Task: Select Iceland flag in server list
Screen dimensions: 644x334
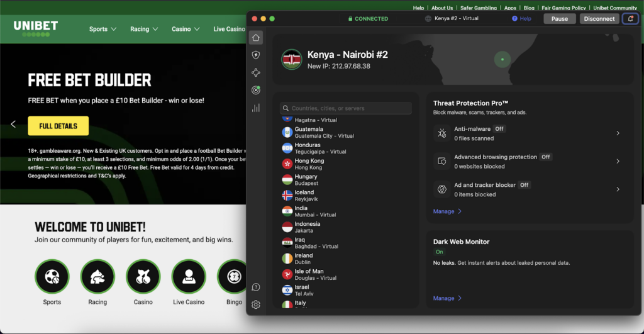Action: (287, 195)
